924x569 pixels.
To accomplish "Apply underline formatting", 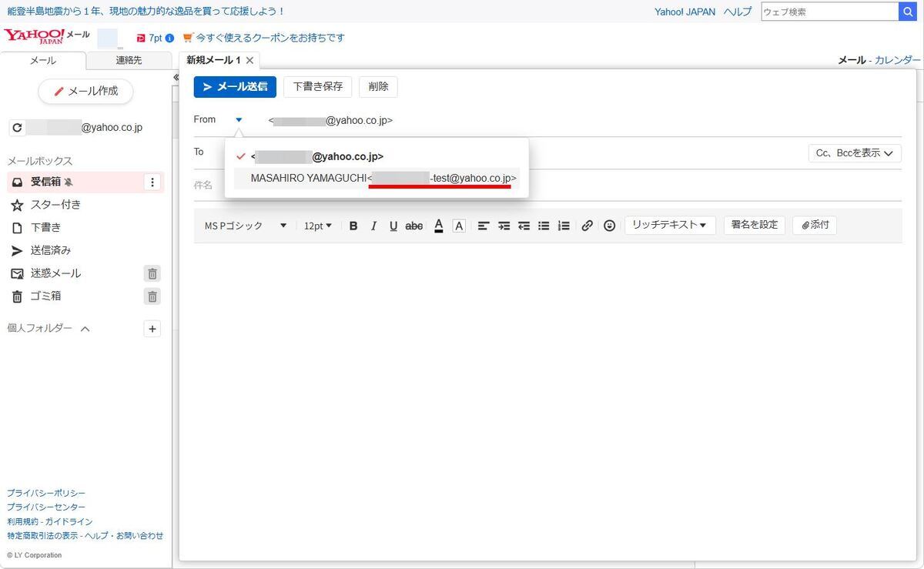I will click(x=393, y=226).
